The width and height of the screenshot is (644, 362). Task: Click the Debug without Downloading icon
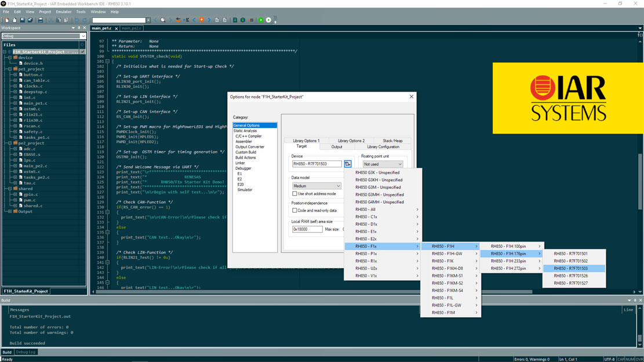point(268,20)
